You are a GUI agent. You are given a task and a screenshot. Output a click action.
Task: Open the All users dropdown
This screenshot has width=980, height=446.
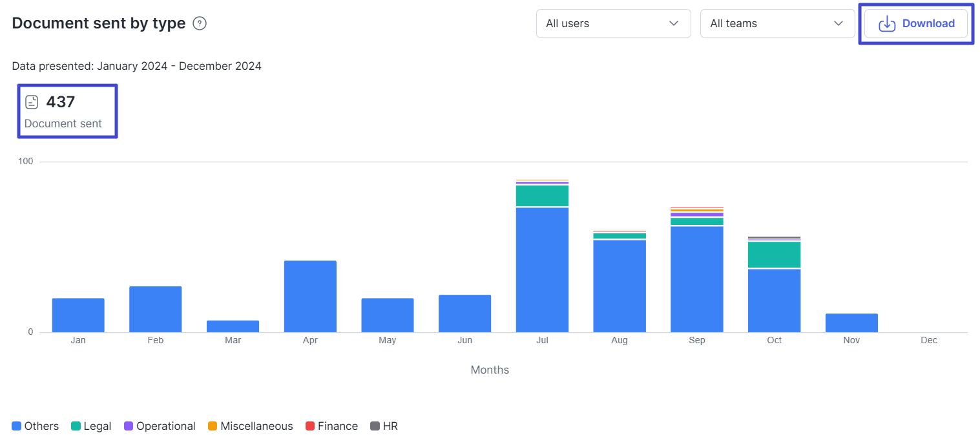pos(613,24)
